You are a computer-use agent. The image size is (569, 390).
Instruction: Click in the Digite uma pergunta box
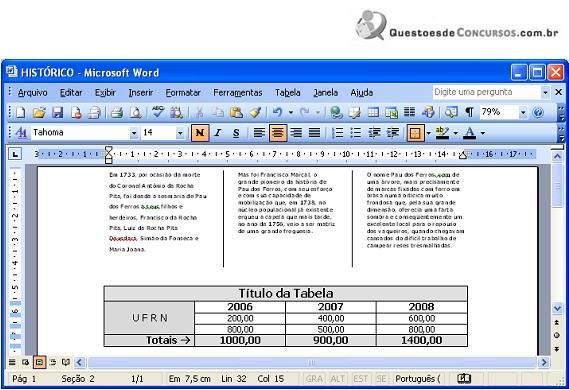click(x=487, y=93)
